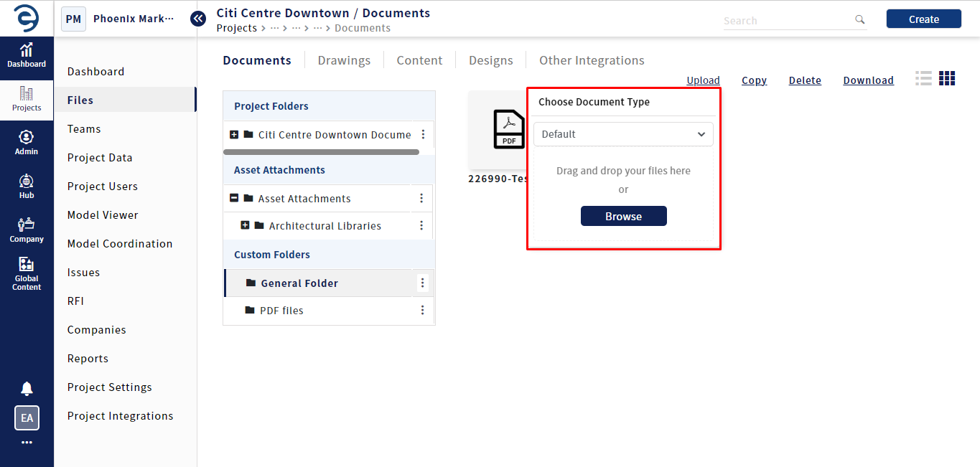Collapse the sidebar with double-arrow button
This screenshot has width=980, height=467.
click(198, 19)
